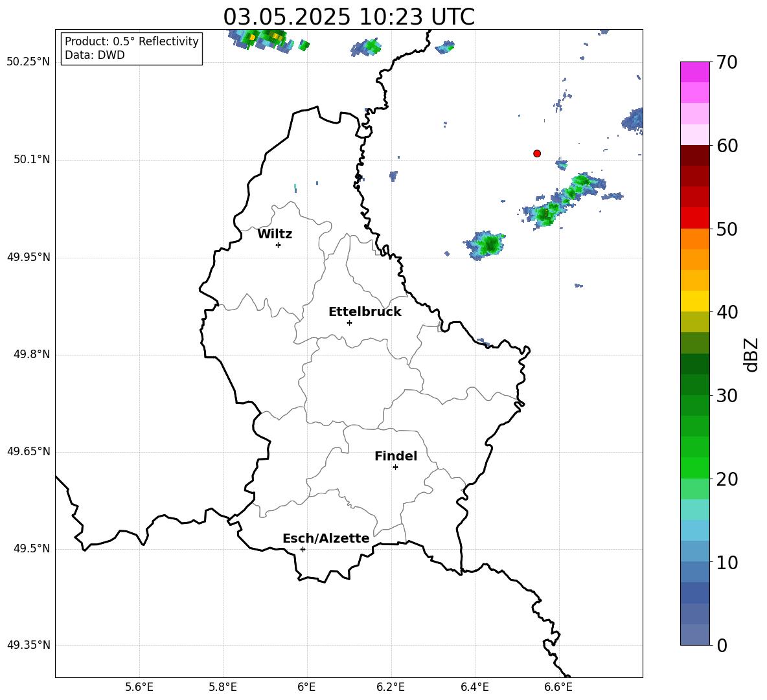Click the Wiltz city label
Image resolution: width=767 pixels, height=700 pixels.
coord(275,234)
